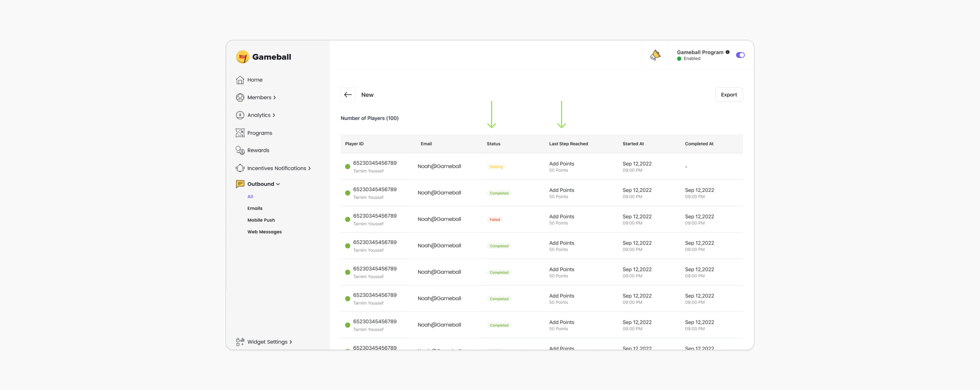Expand the Analytics submenu chevron

[274, 115]
